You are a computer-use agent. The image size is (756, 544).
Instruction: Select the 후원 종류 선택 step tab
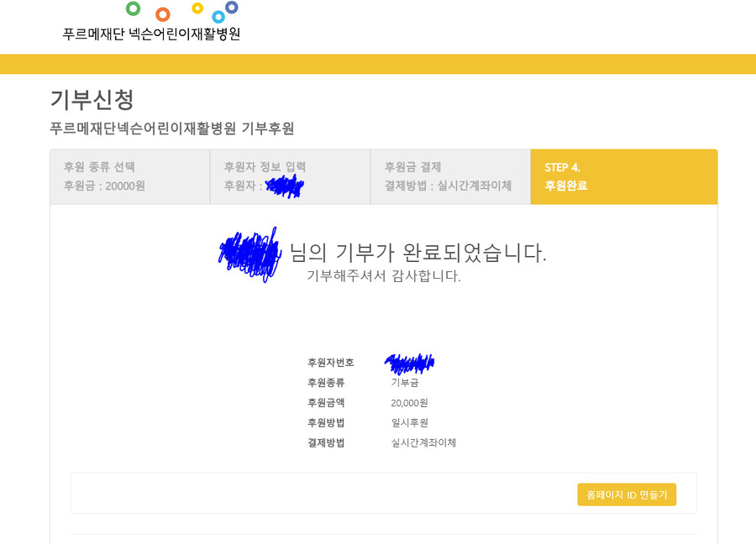(129, 176)
